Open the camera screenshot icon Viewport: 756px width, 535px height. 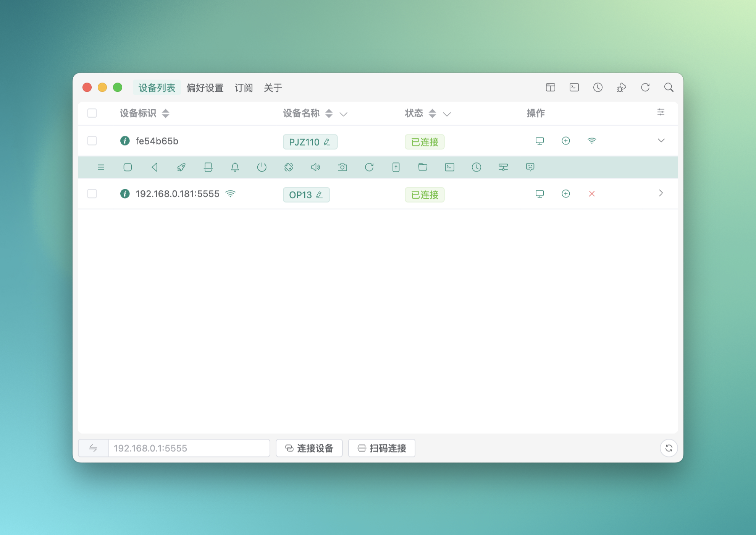tap(342, 167)
